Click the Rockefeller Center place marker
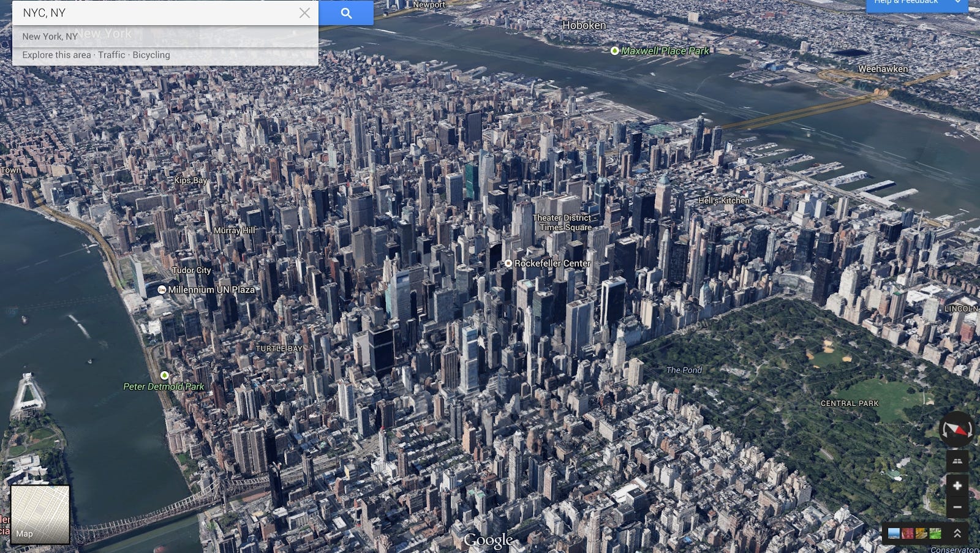This screenshot has width=980, height=553. pyautogui.click(x=508, y=263)
